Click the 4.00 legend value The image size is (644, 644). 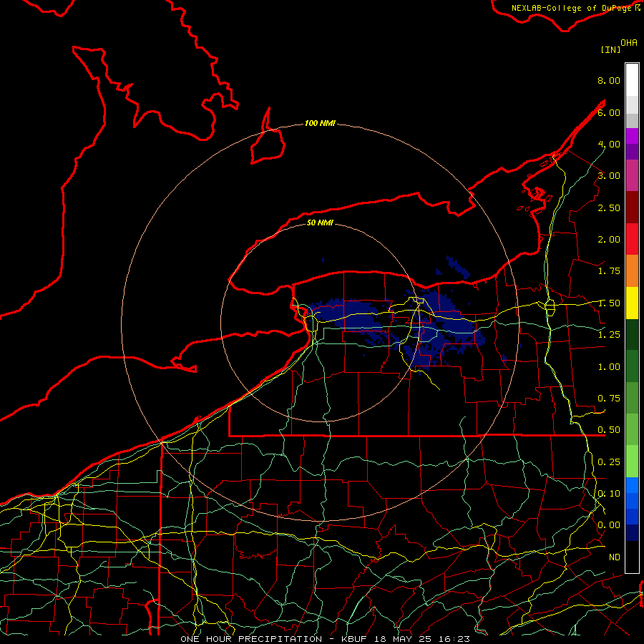point(609,144)
